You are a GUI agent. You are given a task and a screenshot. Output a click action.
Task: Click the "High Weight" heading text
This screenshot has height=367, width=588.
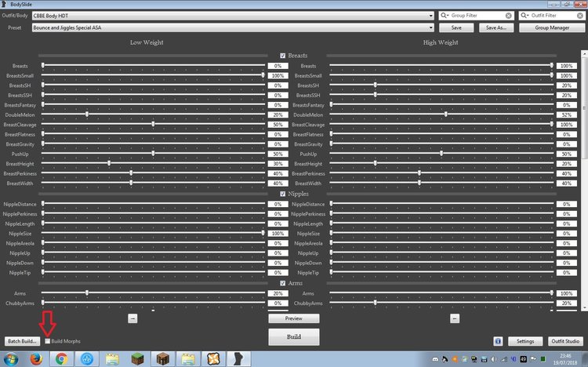tap(441, 42)
